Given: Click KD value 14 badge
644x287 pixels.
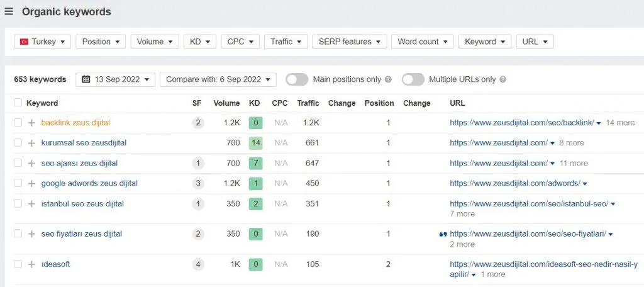Looking at the screenshot, I should click(x=255, y=143).
